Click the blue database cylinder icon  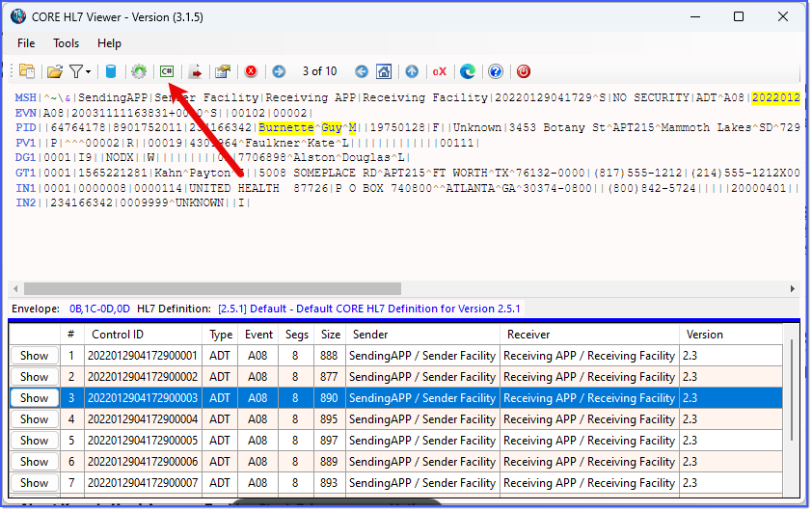(x=111, y=71)
